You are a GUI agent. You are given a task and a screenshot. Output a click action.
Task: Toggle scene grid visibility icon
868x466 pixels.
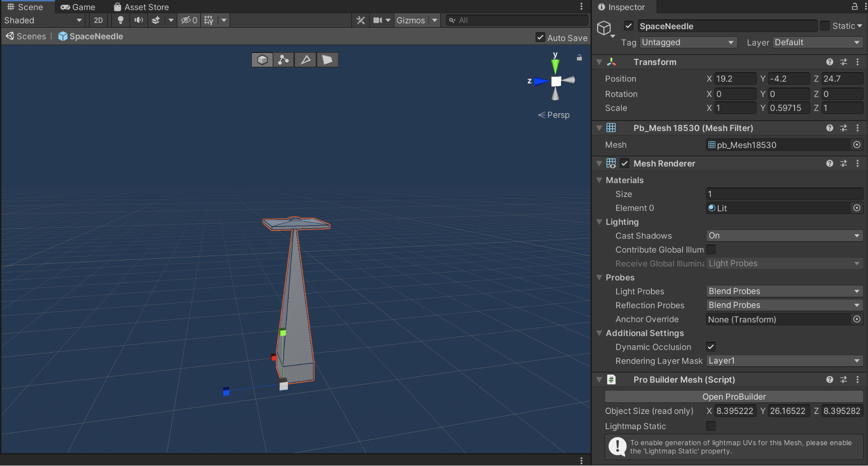[209, 20]
